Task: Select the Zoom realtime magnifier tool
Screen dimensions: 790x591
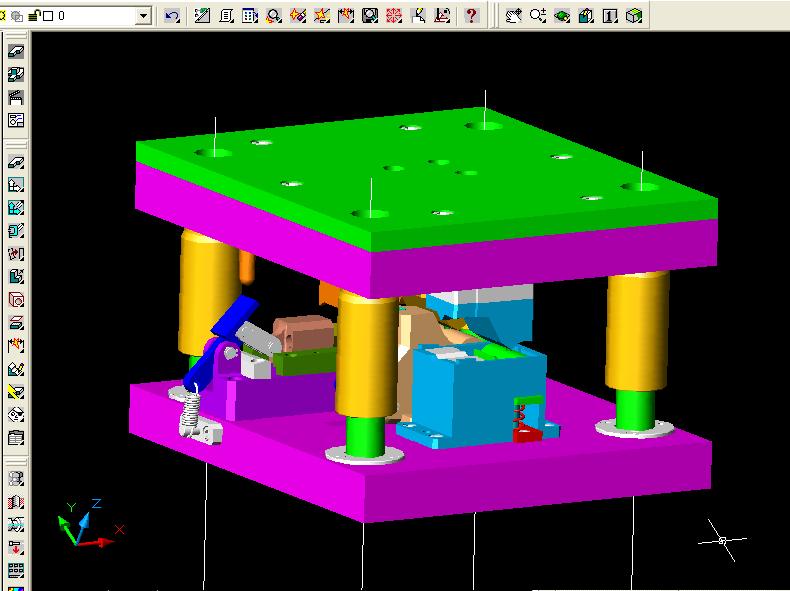Action: [538, 16]
